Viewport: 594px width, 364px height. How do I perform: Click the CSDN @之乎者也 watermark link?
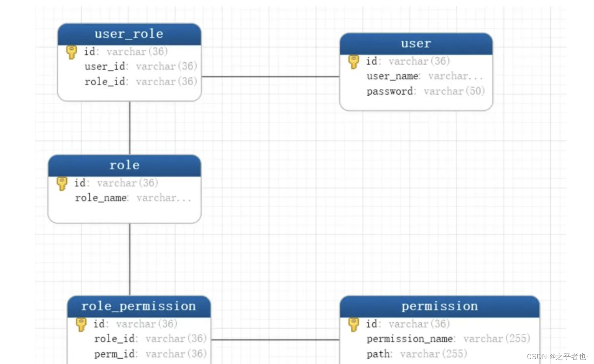556,357
